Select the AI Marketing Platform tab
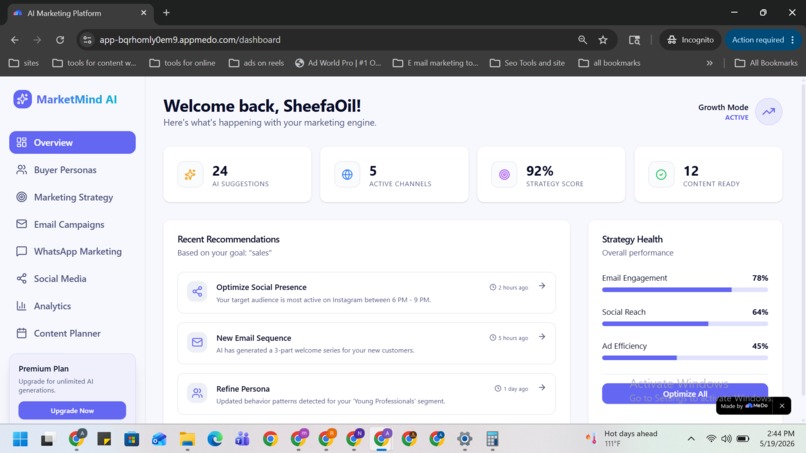The width and height of the screenshot is (806, 453). click(x=79, y=13)
